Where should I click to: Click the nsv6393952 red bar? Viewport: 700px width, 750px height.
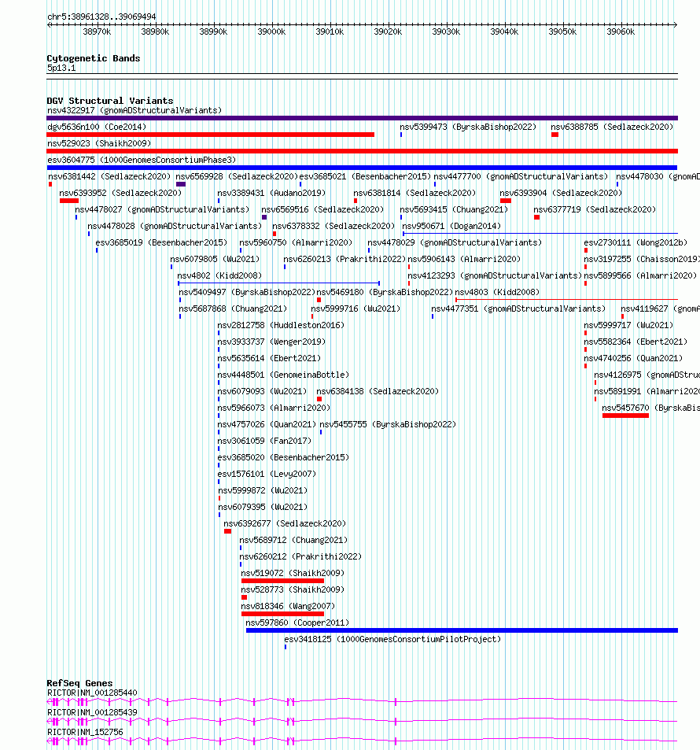pos(69,201)
